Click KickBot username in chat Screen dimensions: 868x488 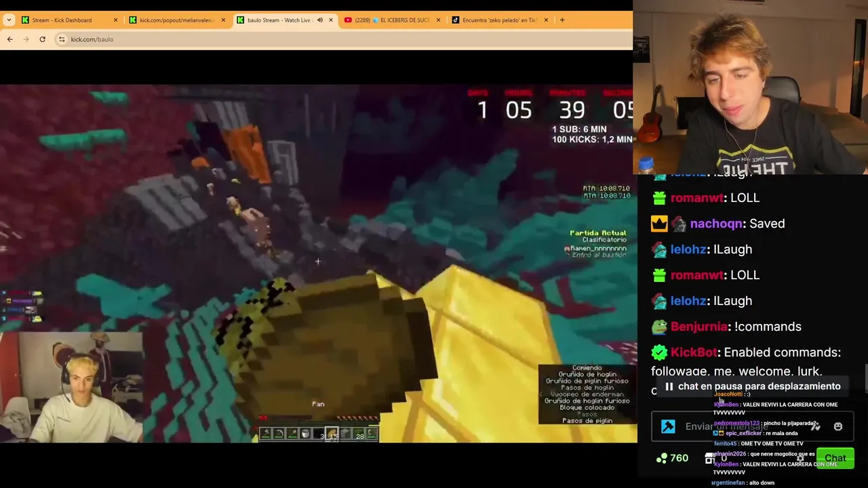694,352
